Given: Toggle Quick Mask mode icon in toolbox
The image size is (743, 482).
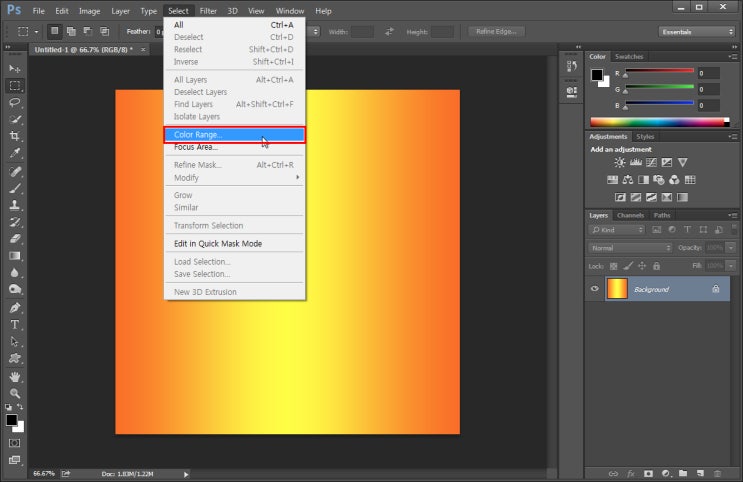Looking at the screenshot, I should tap(15, 443).
